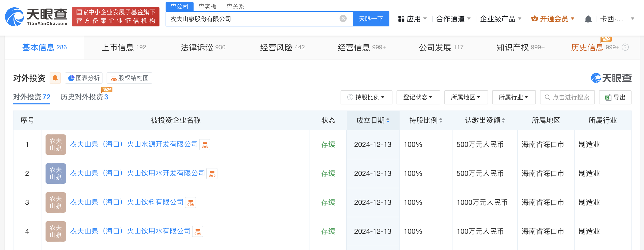Click company logo thumbnail in row 1

click(x=56, y=145)
